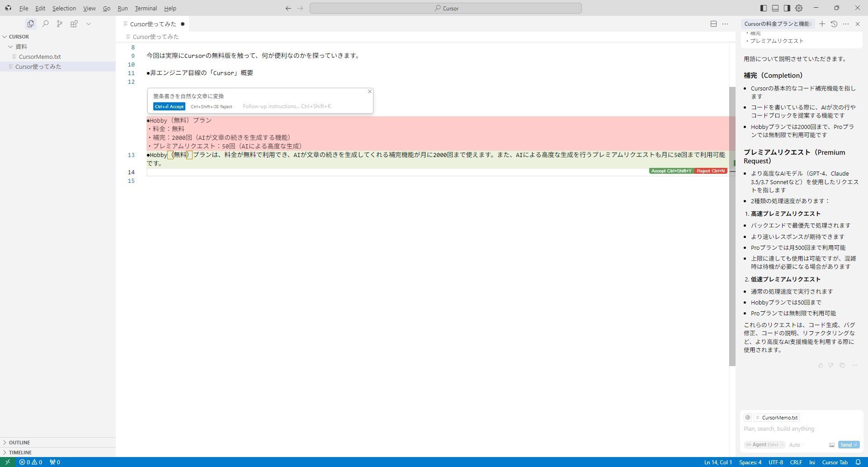Viewport: 868px width, 467px height.
Task: Toggle the bottom panel layout icon
Action: tap(775, 8)
